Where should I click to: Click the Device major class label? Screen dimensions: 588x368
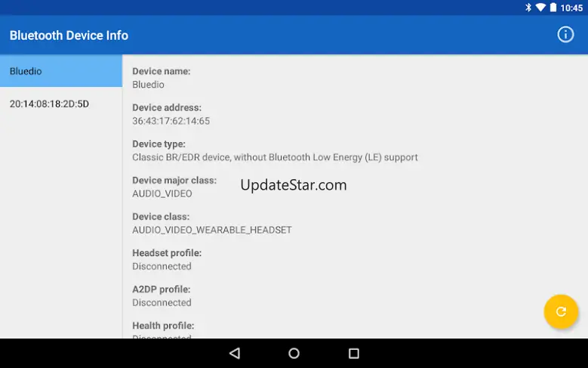click(174, 181)
